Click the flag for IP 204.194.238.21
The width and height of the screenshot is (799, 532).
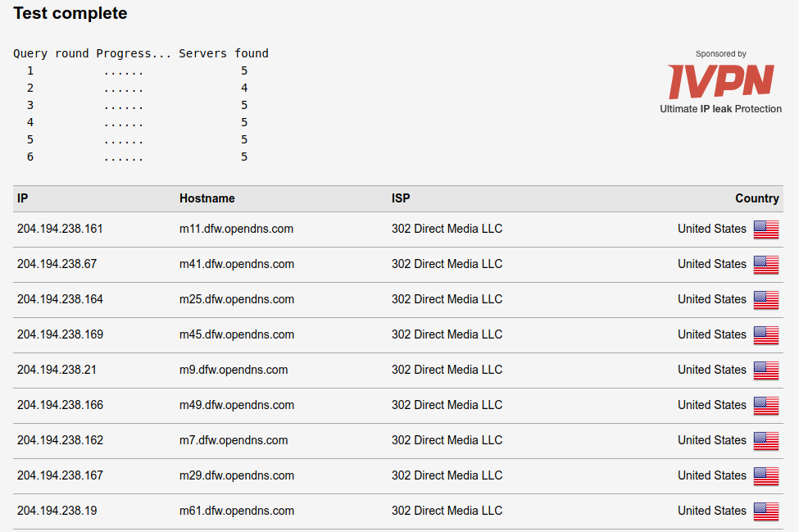(765, 371)
